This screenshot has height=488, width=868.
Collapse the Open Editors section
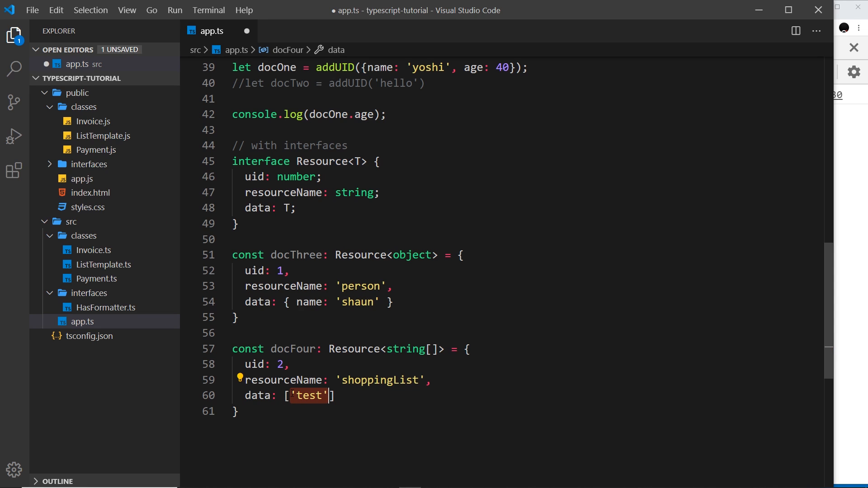tap(36, 50)
